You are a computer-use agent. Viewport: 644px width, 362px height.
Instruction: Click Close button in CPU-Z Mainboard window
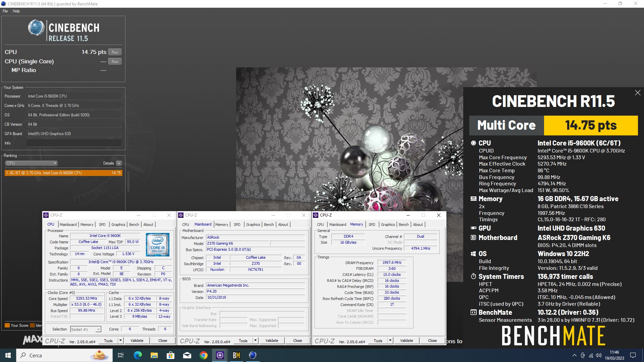(298, 341)
